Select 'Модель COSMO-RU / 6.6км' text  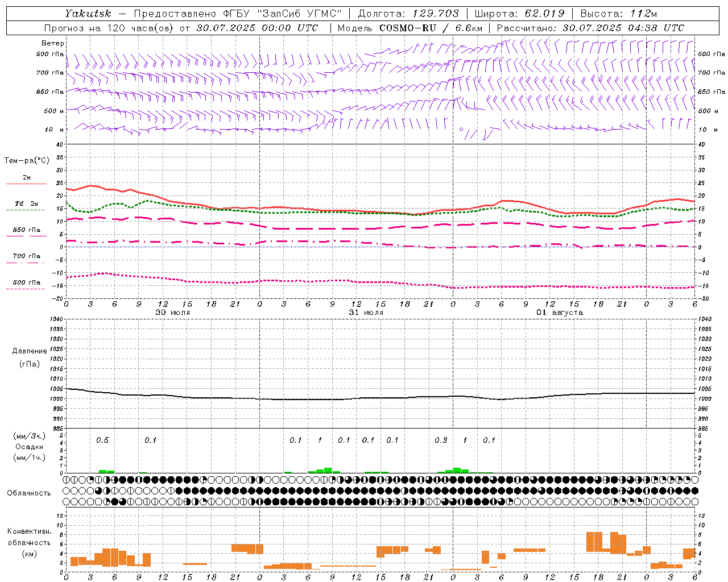pyautogui.click(x=409, y=28)
